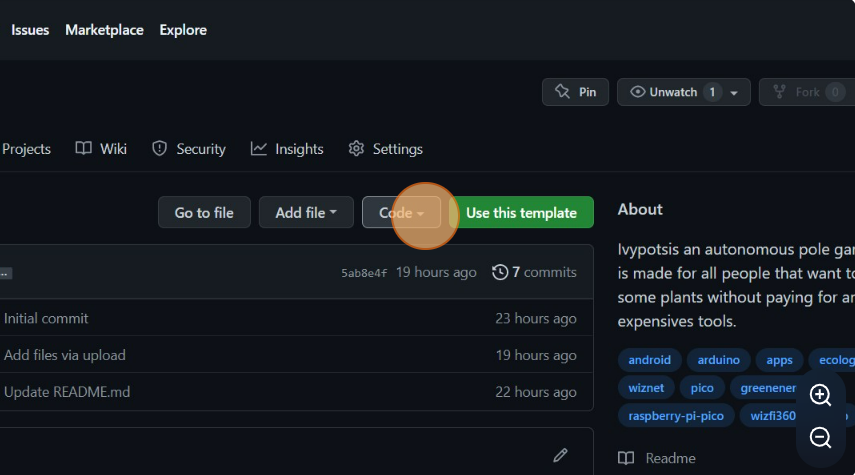Screen dimensions: 855x475
Task: Edit the README with pencil icon
Action: [560, 455]
